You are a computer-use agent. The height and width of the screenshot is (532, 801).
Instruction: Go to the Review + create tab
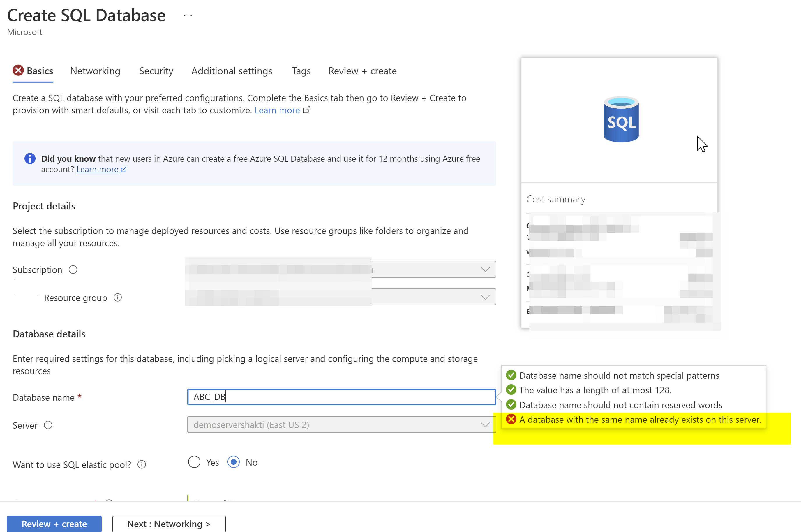coord(363,71)
